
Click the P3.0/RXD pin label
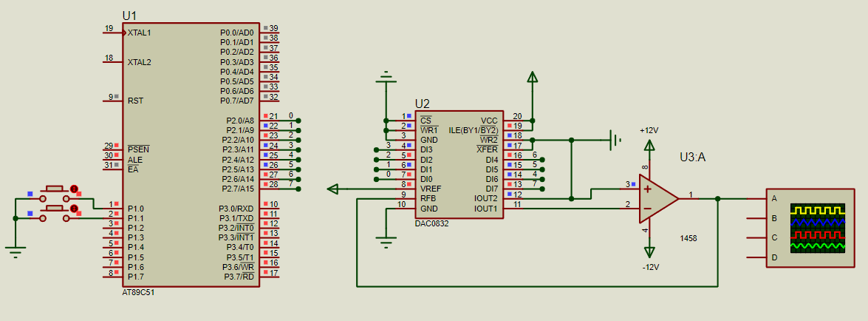pos(236,209)
